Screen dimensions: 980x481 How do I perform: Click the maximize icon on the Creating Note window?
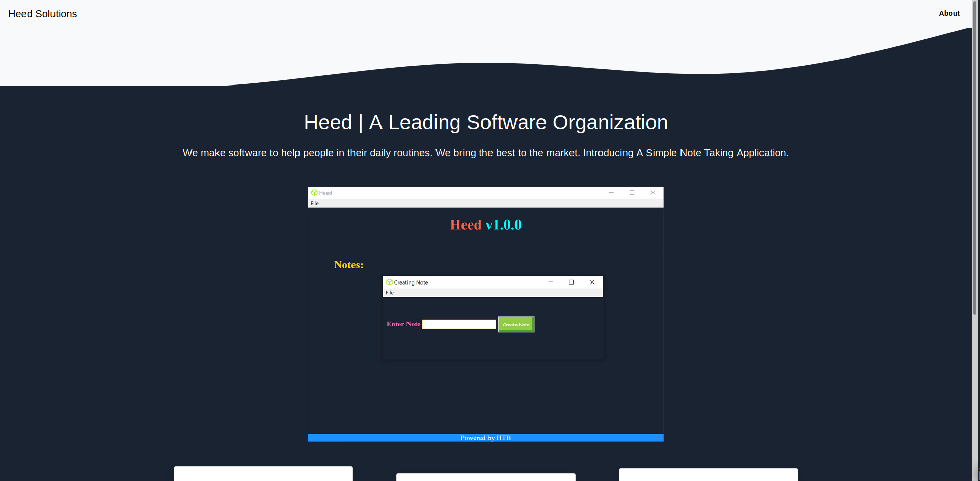click(571, 282)
